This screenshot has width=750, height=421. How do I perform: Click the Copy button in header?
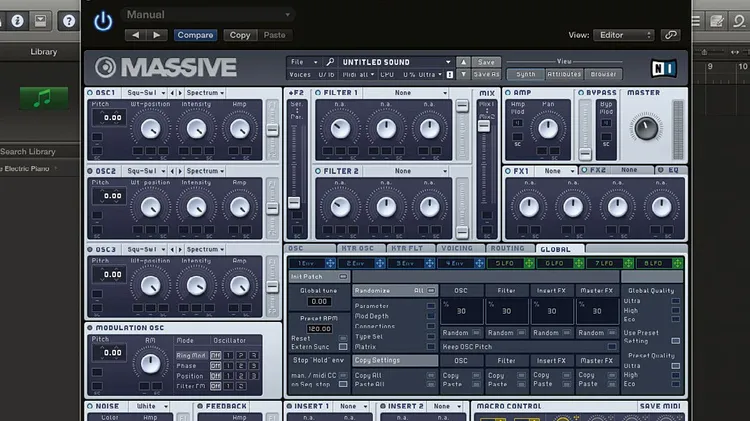[x=240, y=35]
